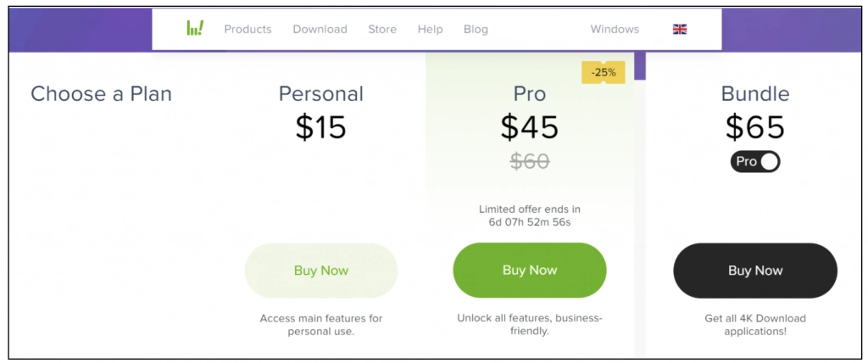Open language selector with UK flag
Image resolution: width=868 pixels, height=363 pixels.
(680, 29)
